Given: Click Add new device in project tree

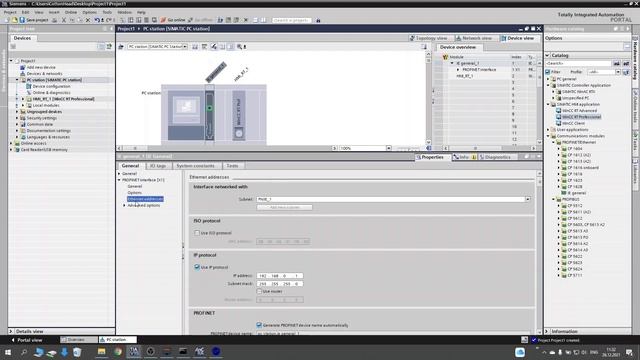Looking at the screenshot, I should [41, 67].
